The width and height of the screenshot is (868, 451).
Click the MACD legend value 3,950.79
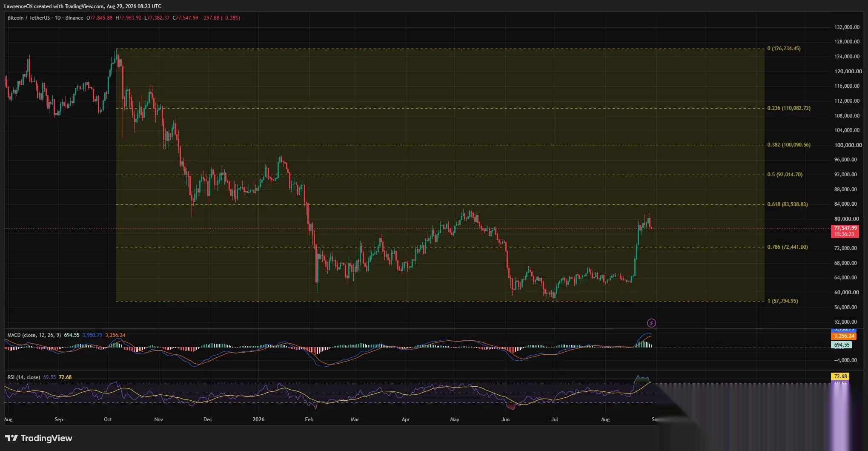click(x=92, y=335)
